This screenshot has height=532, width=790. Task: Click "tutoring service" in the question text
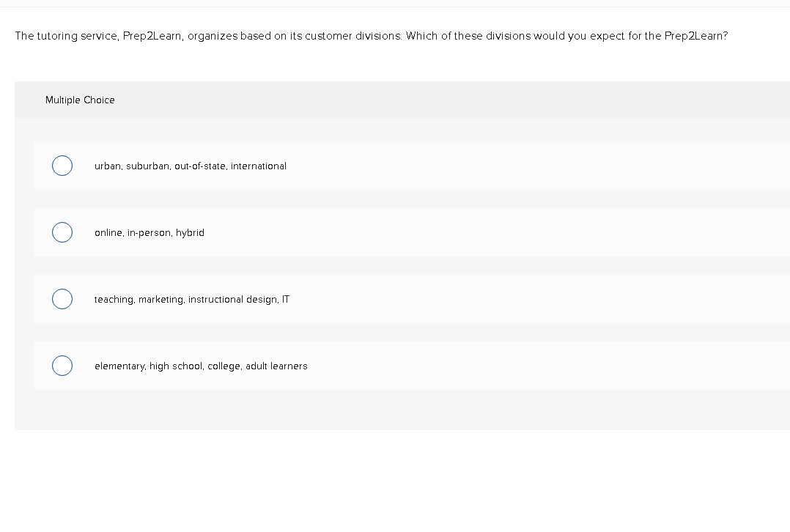click(x=77, y=36)
